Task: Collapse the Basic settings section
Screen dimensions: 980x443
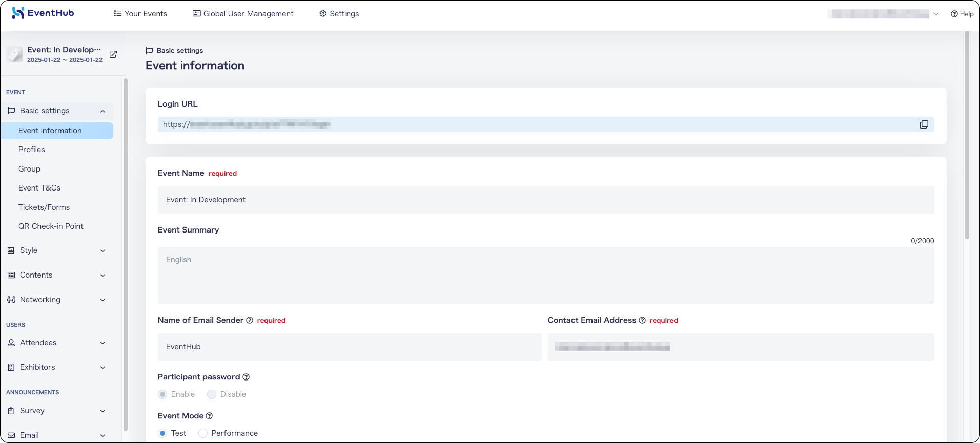Action: point(103,111)
